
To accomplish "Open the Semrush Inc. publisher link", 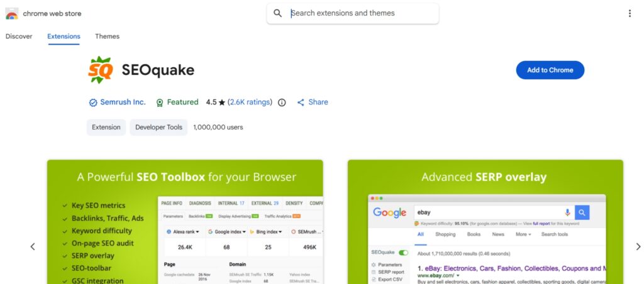I will click(123, 102).
